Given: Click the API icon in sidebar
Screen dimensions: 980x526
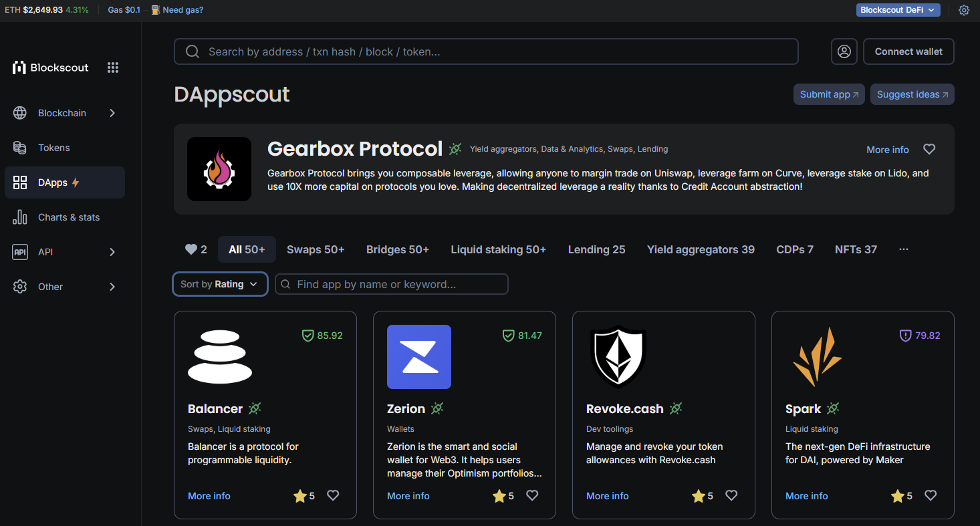Looking at the screenshot, I should pos(20,252).
